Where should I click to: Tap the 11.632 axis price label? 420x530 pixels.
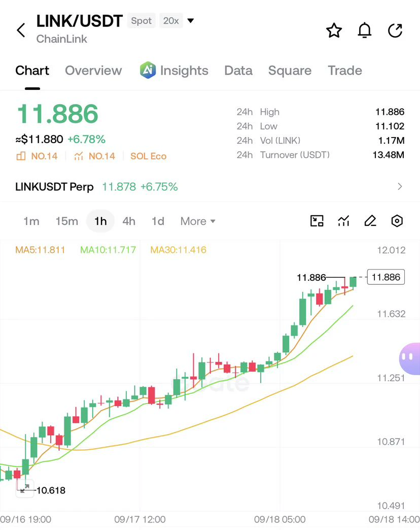click(x=391, y=314)
